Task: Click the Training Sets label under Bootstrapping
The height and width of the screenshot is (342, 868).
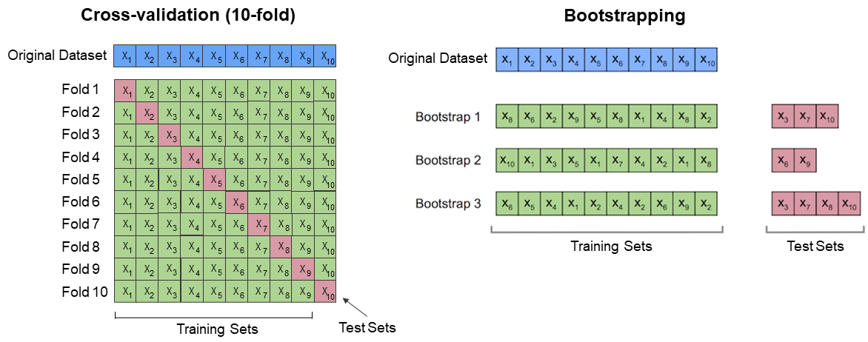Action: (611, 246)
